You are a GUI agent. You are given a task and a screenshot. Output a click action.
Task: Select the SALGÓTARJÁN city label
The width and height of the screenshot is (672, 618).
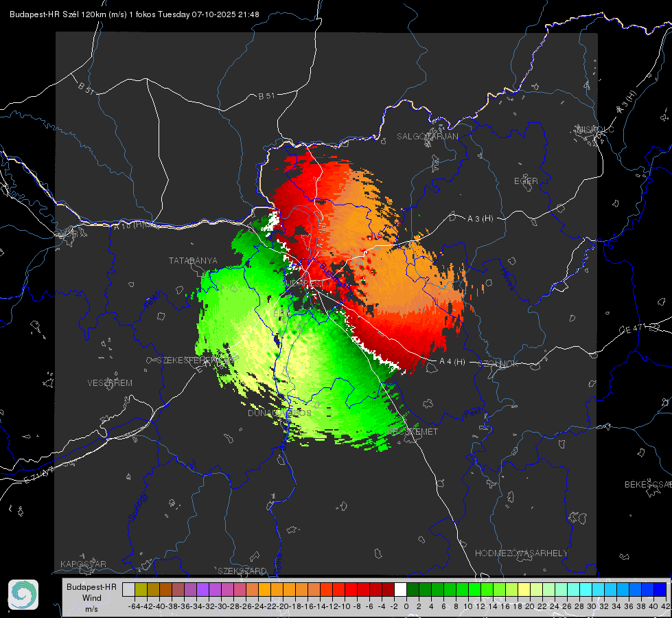(427, 137)
